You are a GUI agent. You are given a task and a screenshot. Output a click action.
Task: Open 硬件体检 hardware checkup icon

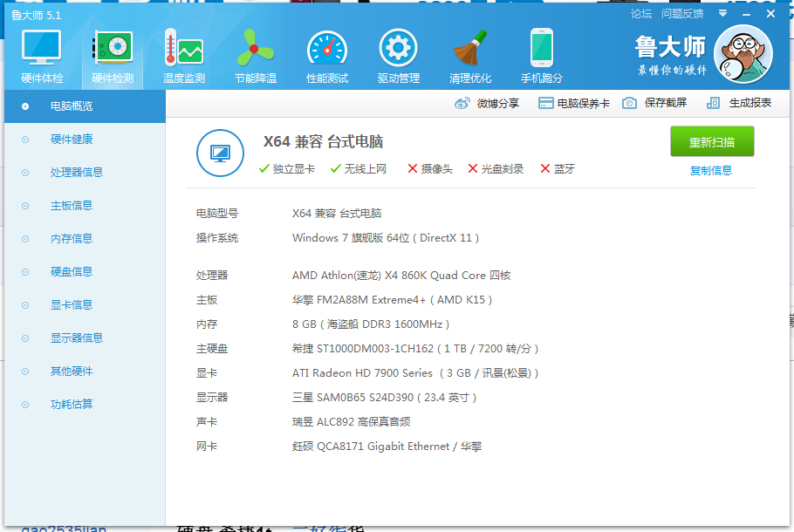[x=42, y=48]
